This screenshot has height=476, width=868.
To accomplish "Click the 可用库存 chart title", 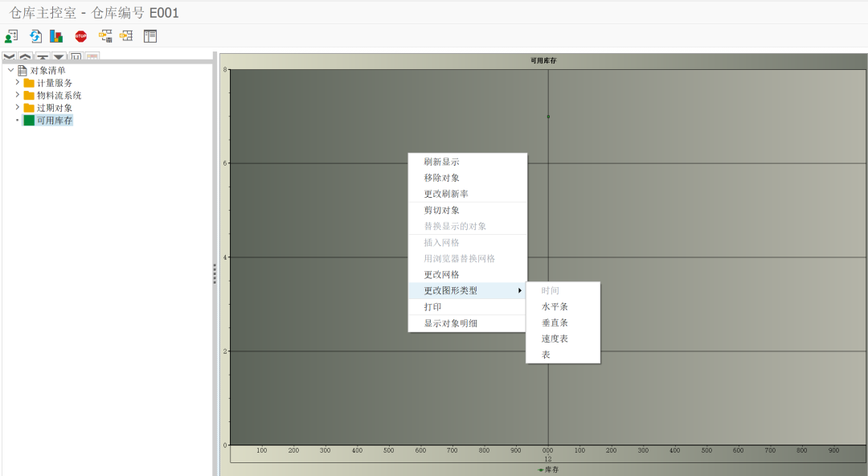I will click(543, 60).
